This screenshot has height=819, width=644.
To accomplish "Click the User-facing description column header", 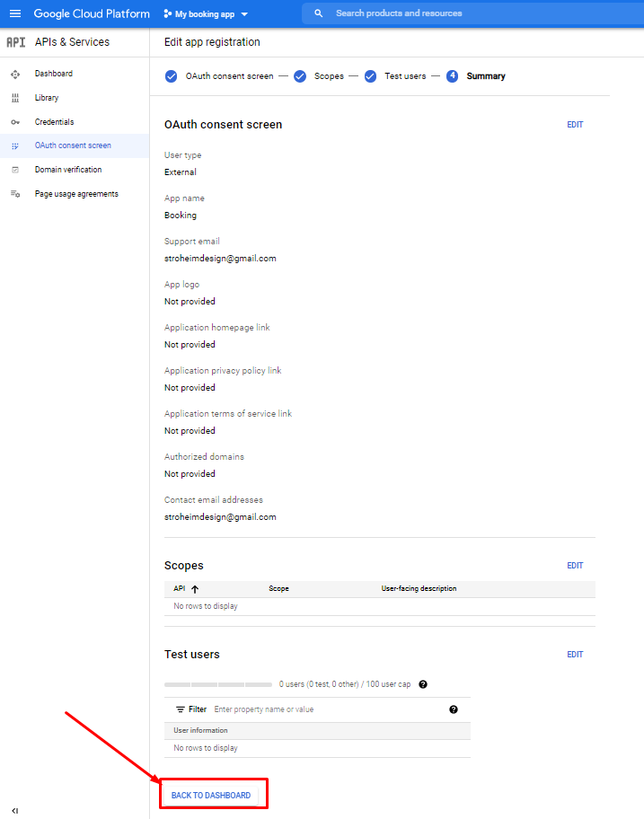I will [x=419, y=589].
